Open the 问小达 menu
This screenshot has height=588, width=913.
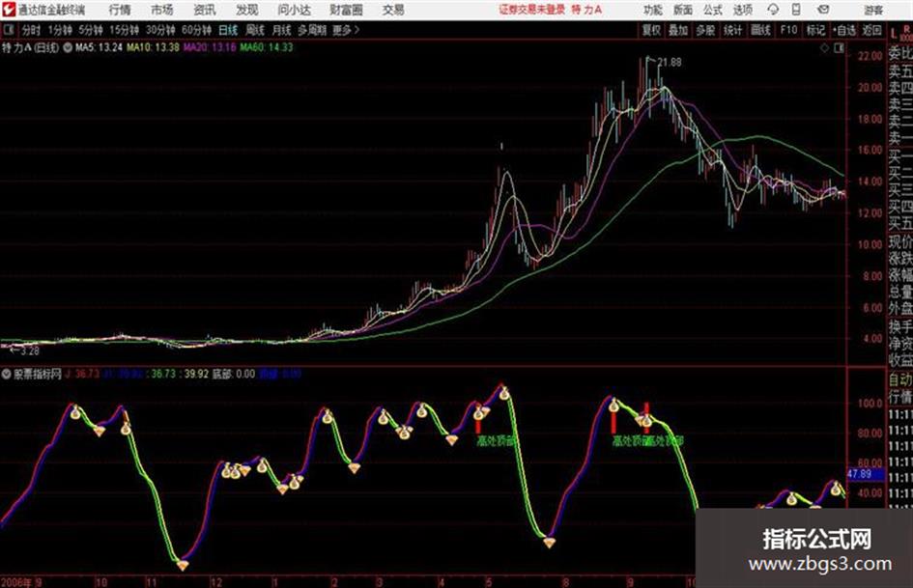[x=294, y=10]
